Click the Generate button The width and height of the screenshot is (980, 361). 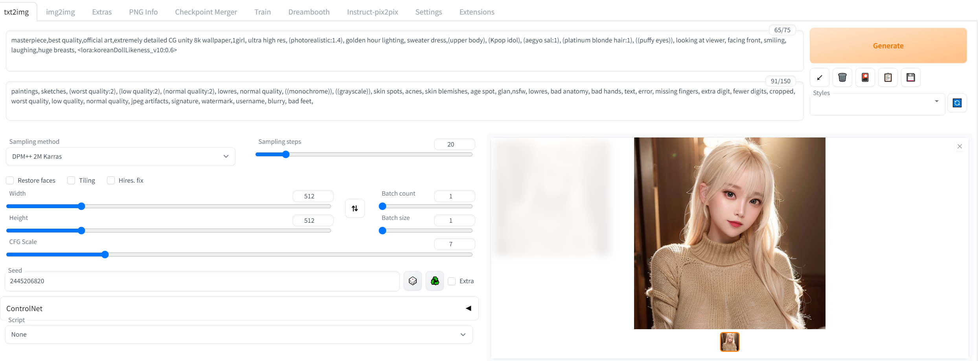coord(888,46)
